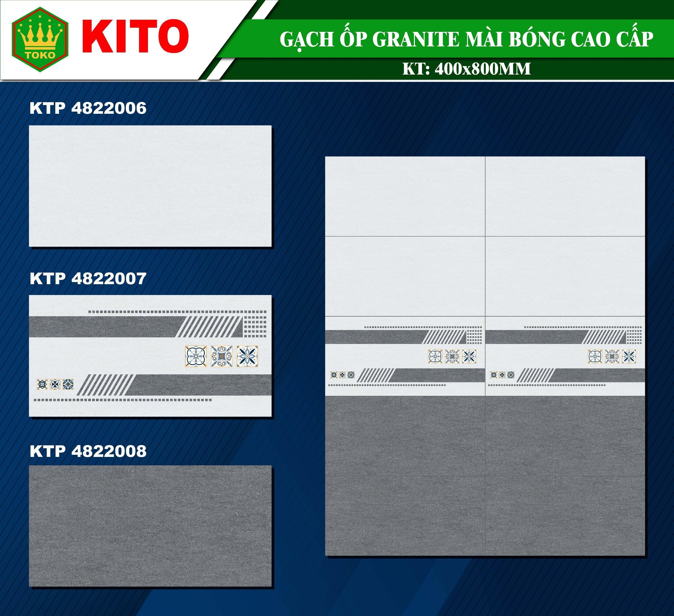Select the dark gray KTP 4822008 tile sample

pyautogui.click(x=150, y=526)
